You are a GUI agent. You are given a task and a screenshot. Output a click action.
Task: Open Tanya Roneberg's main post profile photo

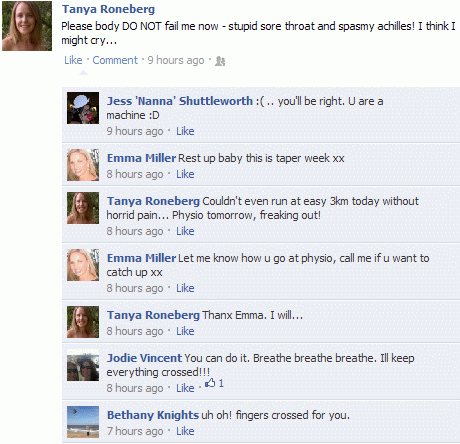click(x=27, y=26)
